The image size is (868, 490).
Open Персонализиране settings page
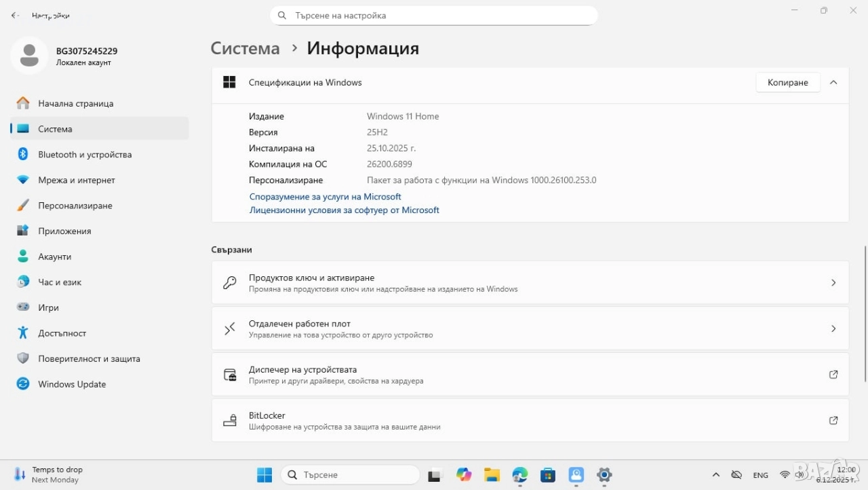(75, 206)
